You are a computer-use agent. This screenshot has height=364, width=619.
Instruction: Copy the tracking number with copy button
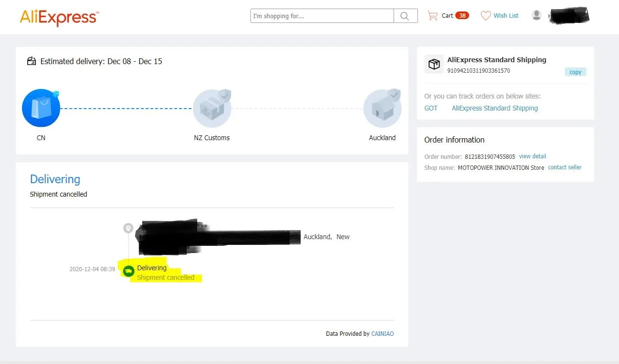[575, 72]
